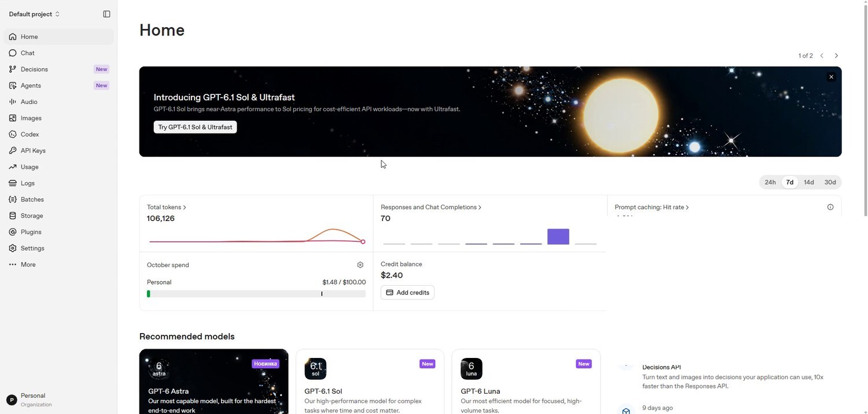Click the $1.48 / $100.00 spend value

click(x=344, y=282)
